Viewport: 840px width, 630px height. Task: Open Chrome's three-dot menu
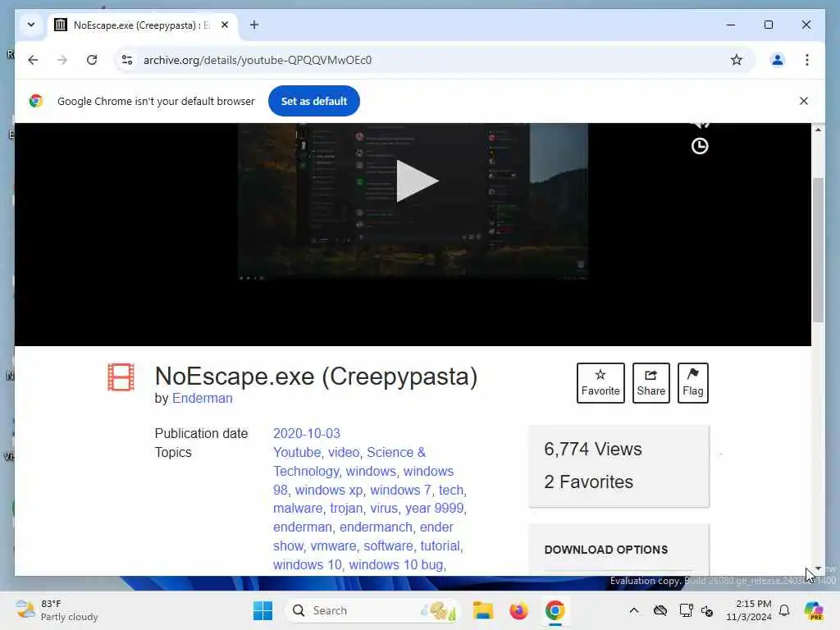tap(807, 60)
